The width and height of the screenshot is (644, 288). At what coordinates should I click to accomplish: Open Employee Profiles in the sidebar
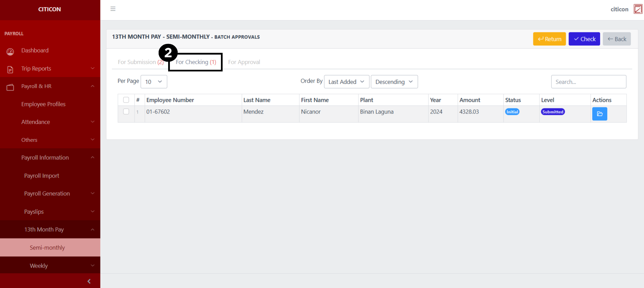(43, 104)
